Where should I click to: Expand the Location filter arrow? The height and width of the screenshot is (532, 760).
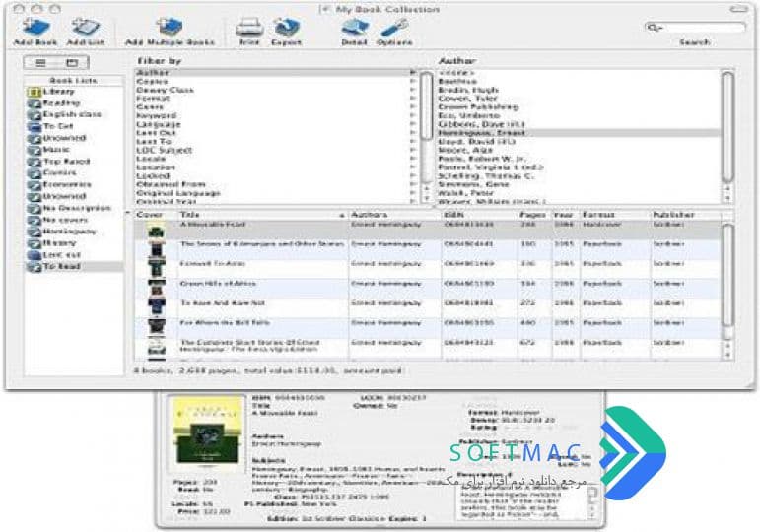(413, 167)
